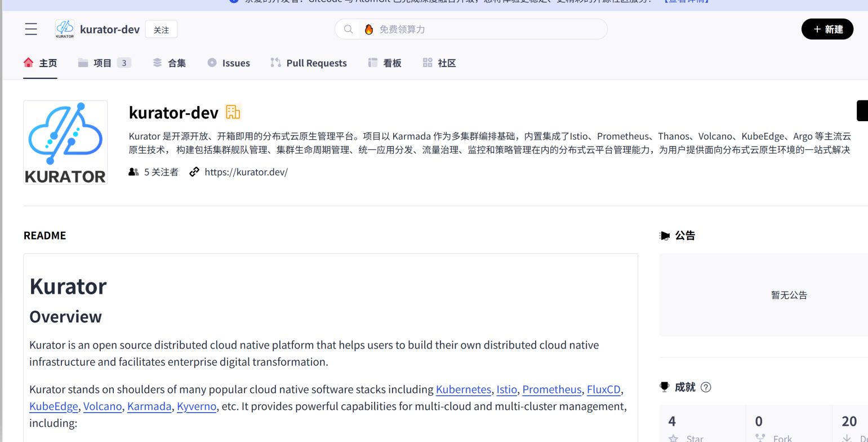
Task: Open the KubeEdge link in README
Action: pyautogui.click(x=54, y=406)
